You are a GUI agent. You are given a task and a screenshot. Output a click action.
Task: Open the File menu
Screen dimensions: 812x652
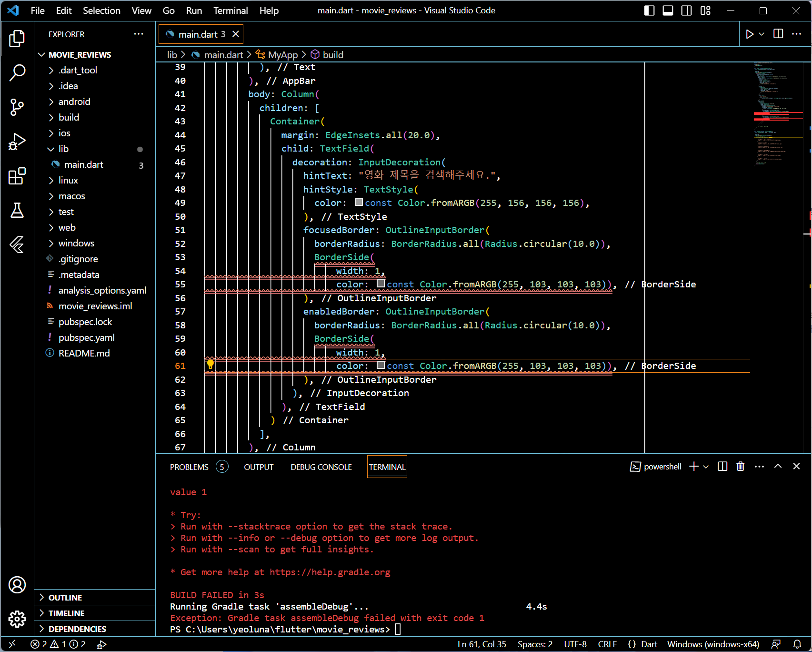click(x=38, y=10)
